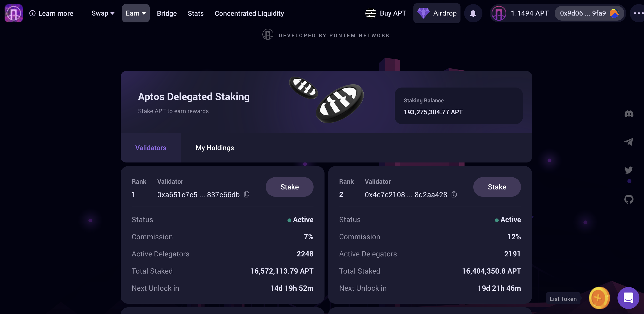Open the GitHub link icon
The width and height of the screenshot is (644, 314).
[628, 199]
